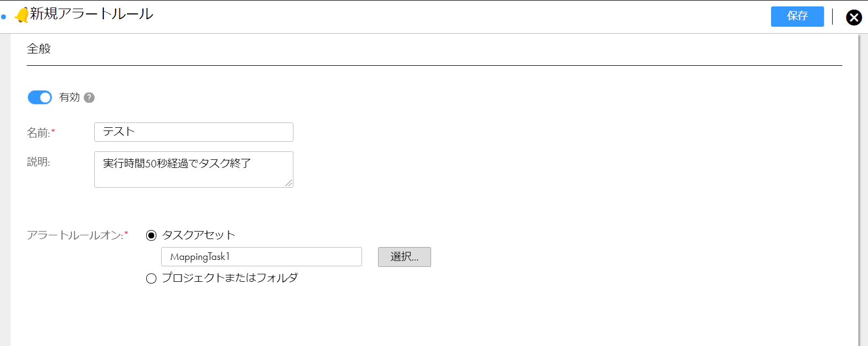This screenshot has width=868, height=346.
Task: Click the blue notification dot top-left
Action: 4,17
